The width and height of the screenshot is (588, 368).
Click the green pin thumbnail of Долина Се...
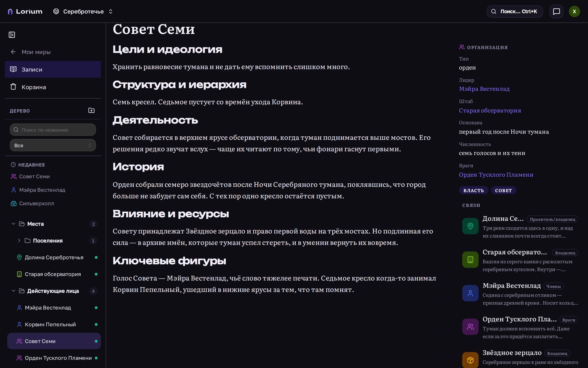pos(470,226)
